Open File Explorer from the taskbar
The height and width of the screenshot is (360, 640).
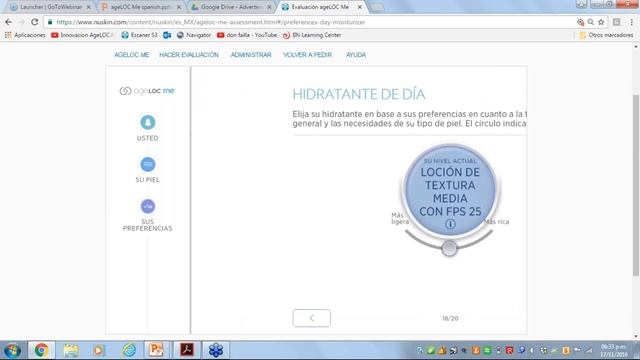(x=71, y=350)
